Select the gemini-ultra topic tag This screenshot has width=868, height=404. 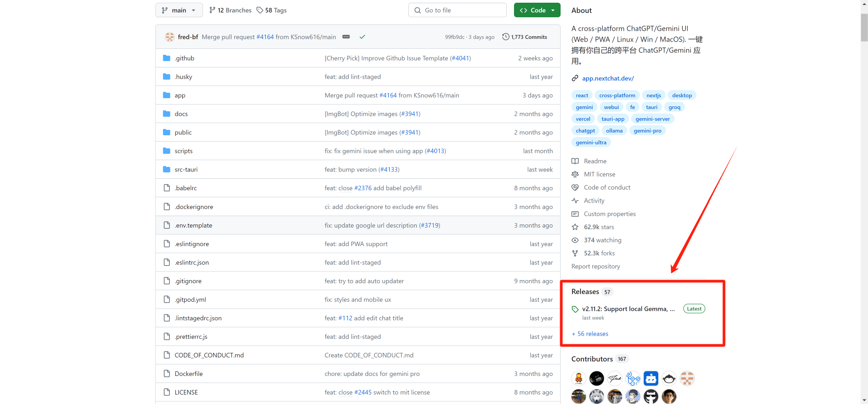coord(591,143)
